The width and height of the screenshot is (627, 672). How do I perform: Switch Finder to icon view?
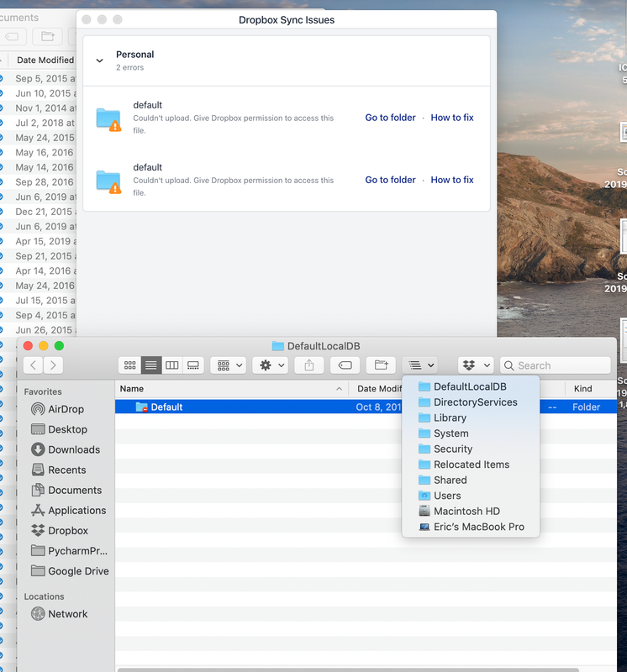tap(129, 365)
